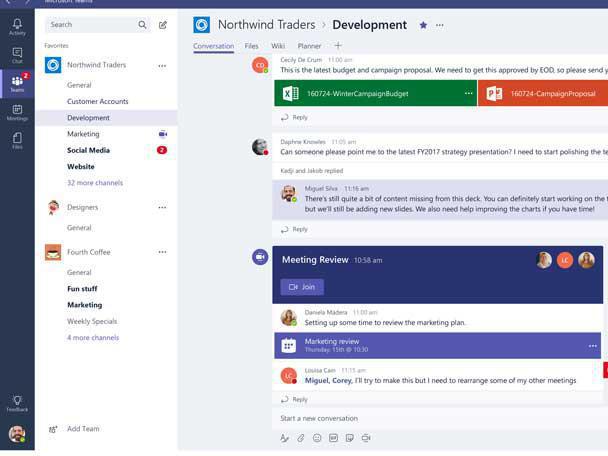Open the Activity feed in sidebar

coord(17,26)
